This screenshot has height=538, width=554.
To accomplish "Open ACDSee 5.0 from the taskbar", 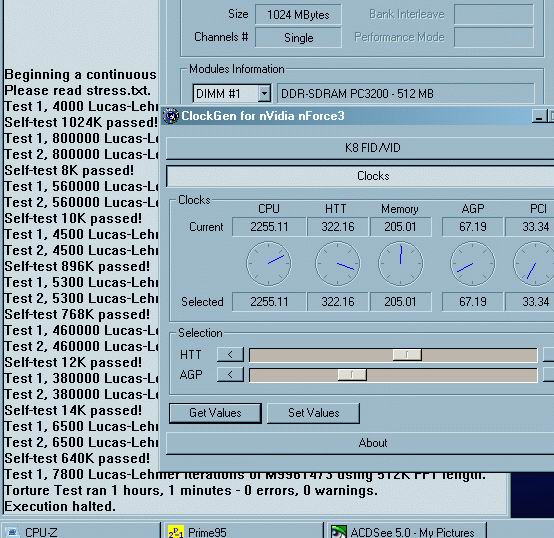I will point(406,531).
